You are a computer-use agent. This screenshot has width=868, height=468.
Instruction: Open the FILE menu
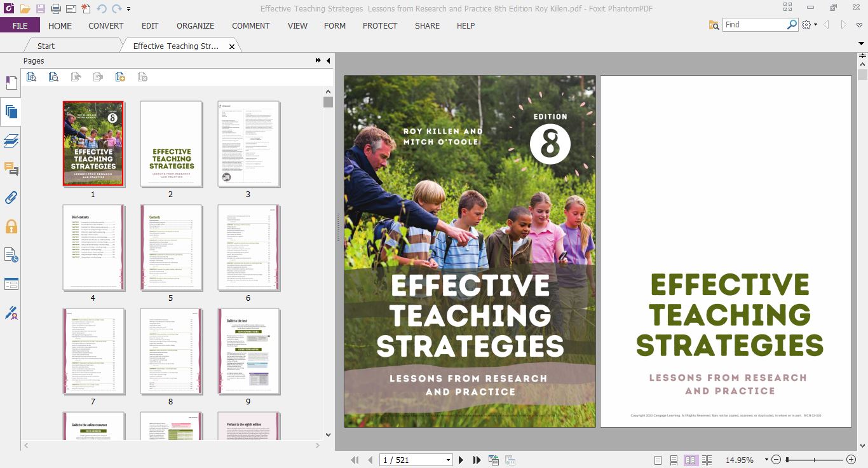(20, 25)
